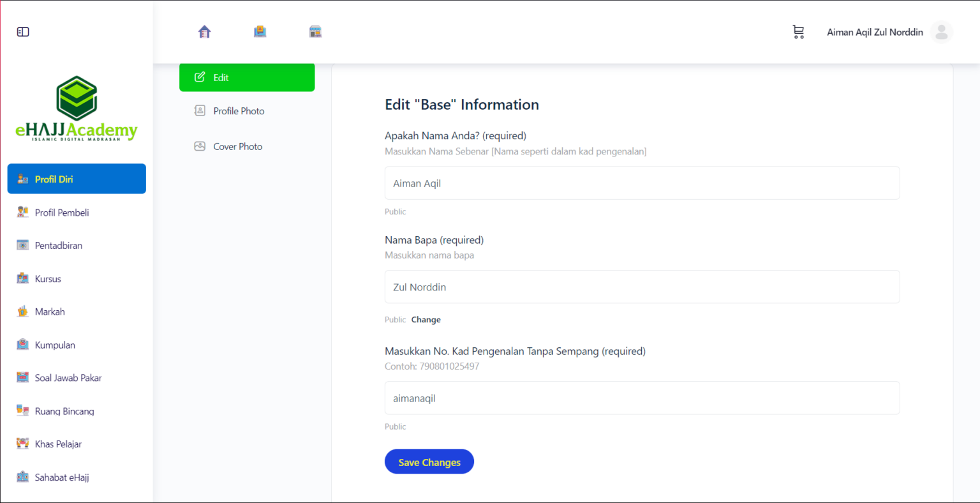The width and height of the screenshot is (980, 503).
Task: Click the name field containing Aiman Aqil
Action: [642, 183]
